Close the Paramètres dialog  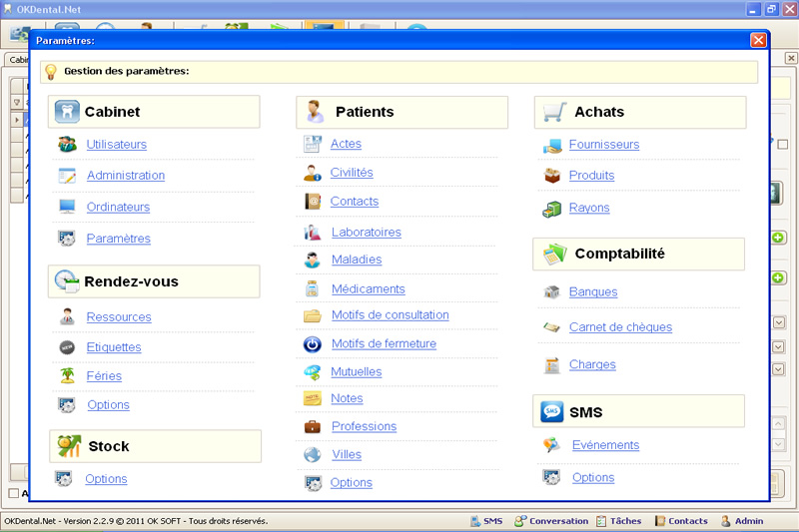click(758, 40)
